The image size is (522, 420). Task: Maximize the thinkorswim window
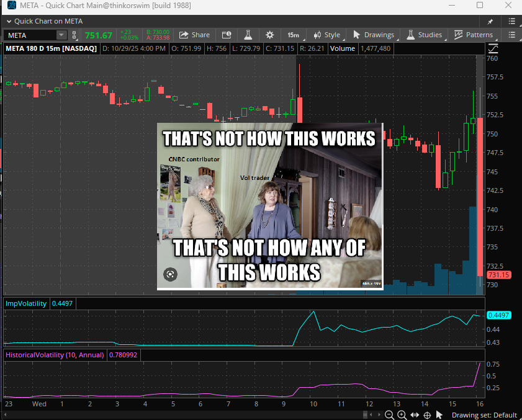pos(480,5)
